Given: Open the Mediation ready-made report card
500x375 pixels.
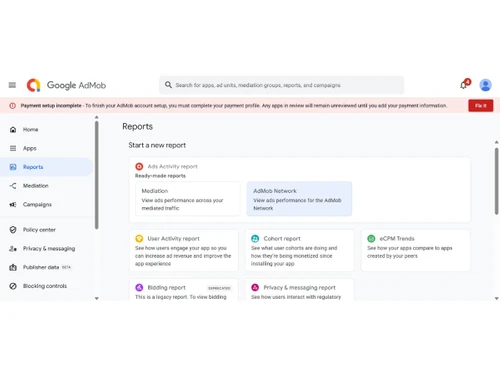Looking at the screenshot, I should (x=188, y=199).
